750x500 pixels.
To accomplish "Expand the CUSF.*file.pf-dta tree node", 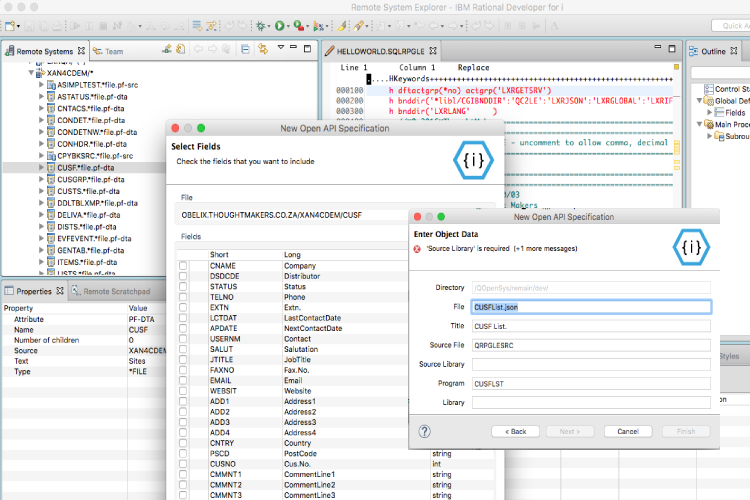I will pos(41,167).
